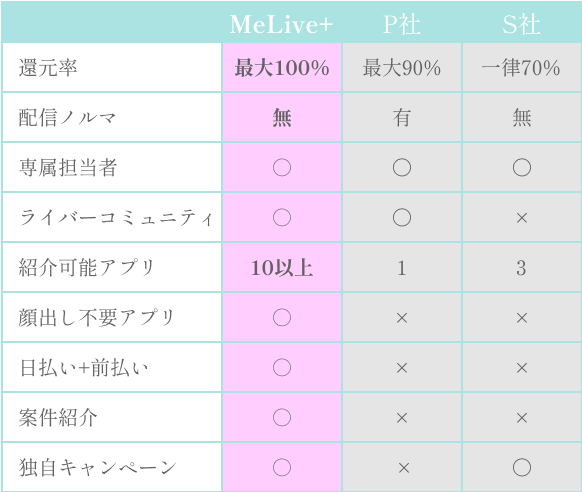Viewport: 582px width, 492px height.
Task: Click the cross icon for P社 顔出し不要アプリ
Action: click(x=402, y=318)
